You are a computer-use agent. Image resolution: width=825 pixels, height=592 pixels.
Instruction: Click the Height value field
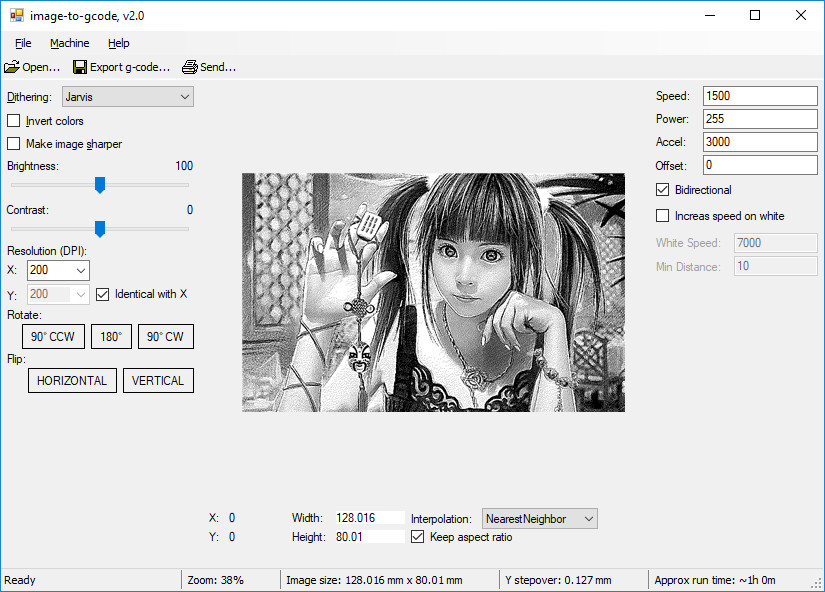(370, 537)
